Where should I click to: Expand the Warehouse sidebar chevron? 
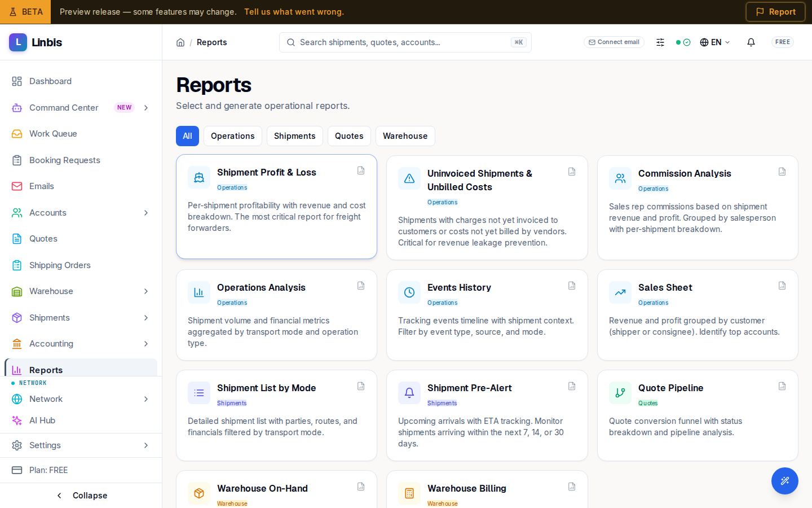(146, 291)
